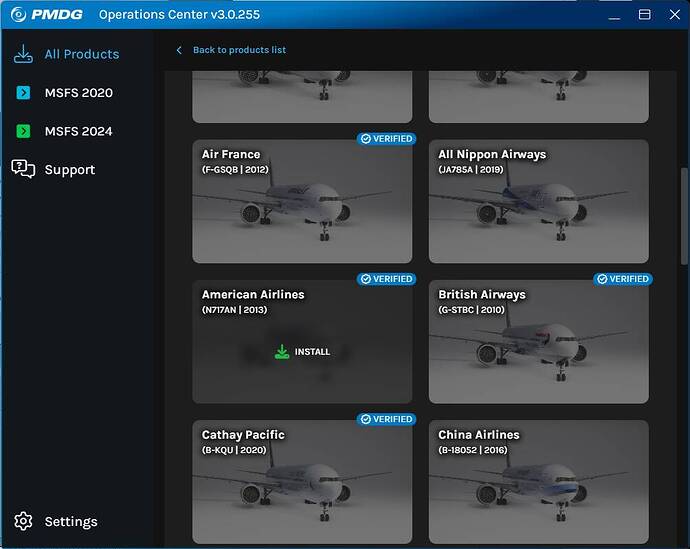Click the PMDG logo in title bar
This screenshot has width=690, height=549.
(47, 15)
